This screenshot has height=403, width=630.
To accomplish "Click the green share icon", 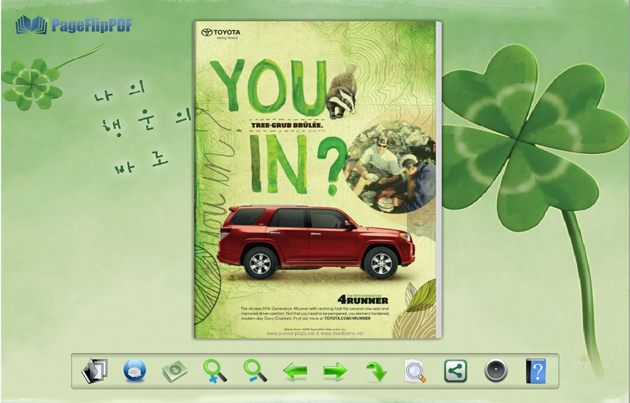I will pyautogui.click(x=455, y=371).
